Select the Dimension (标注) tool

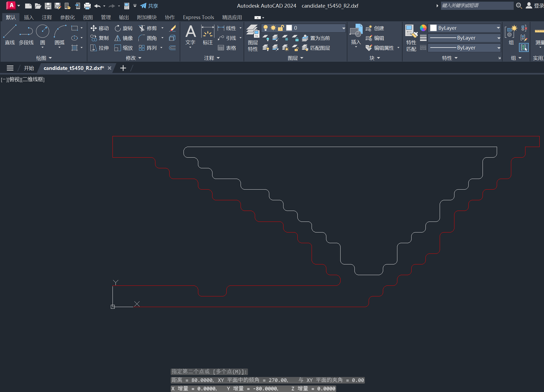pyautogui.click(x=208, y=35)
